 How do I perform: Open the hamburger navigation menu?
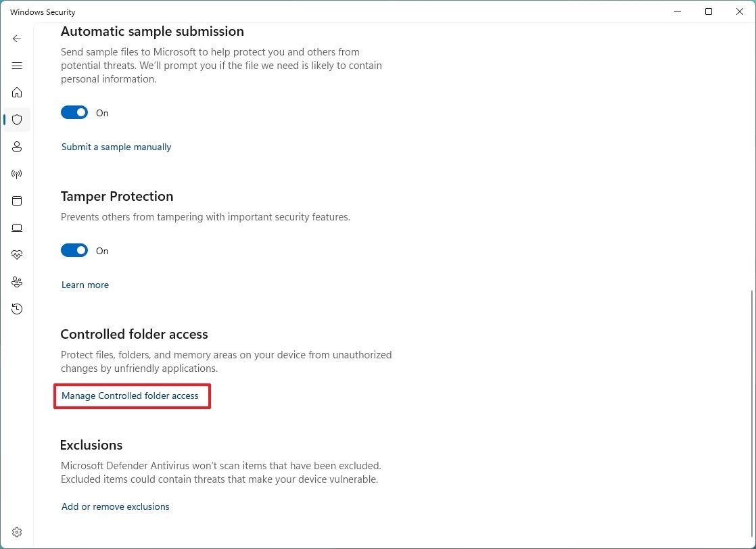point(17,66)
